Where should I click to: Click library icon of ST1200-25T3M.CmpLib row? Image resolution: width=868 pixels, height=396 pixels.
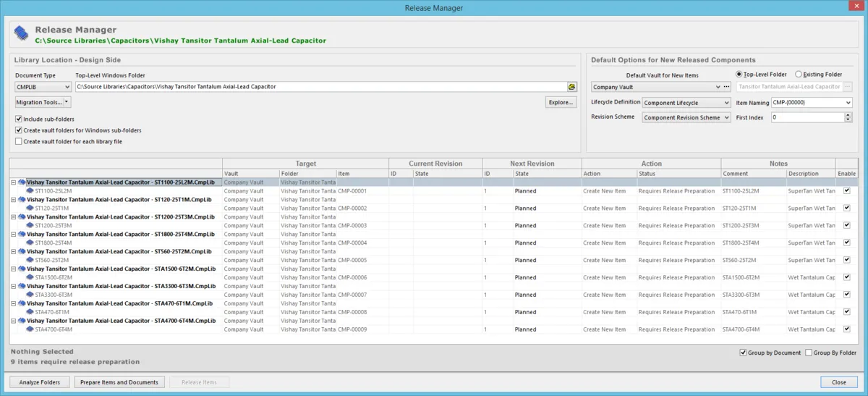[x=22, y=217]
